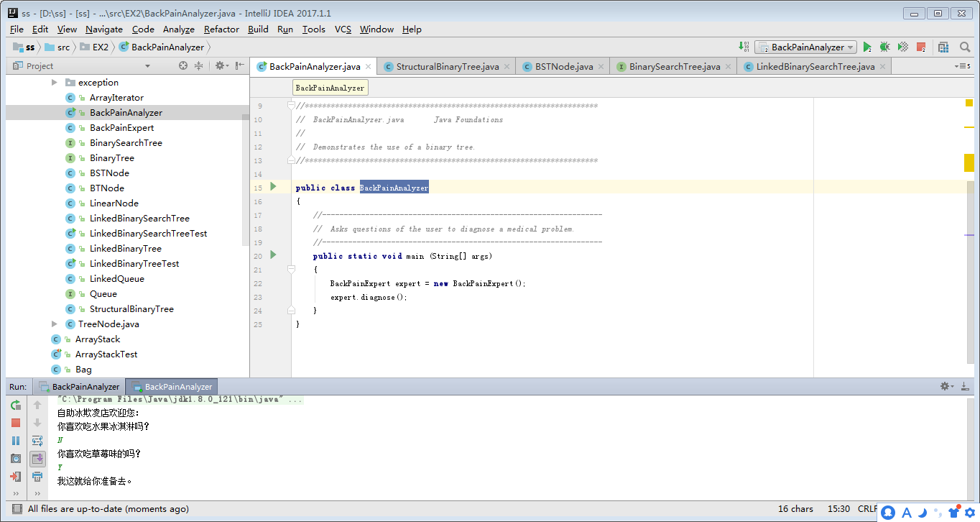Select the first BackPainAnalyzer Run tab
This screenshot has width=980, height=522.
[x=79, y=386]
